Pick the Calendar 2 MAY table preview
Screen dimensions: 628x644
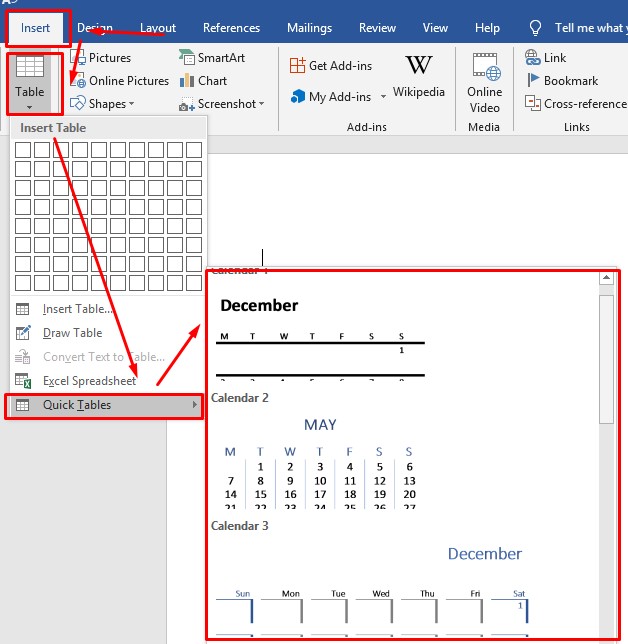pyautogui.click(x=320, y=464)
